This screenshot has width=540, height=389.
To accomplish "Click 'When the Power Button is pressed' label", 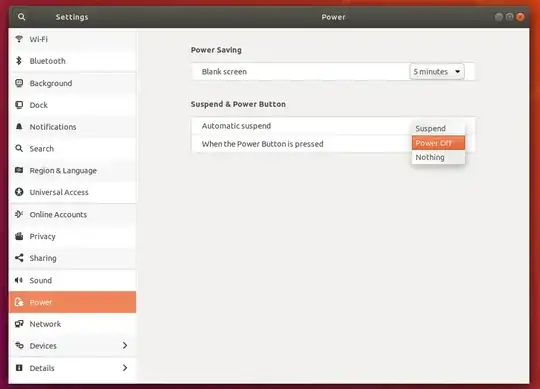I will click(x=262, y=144).
